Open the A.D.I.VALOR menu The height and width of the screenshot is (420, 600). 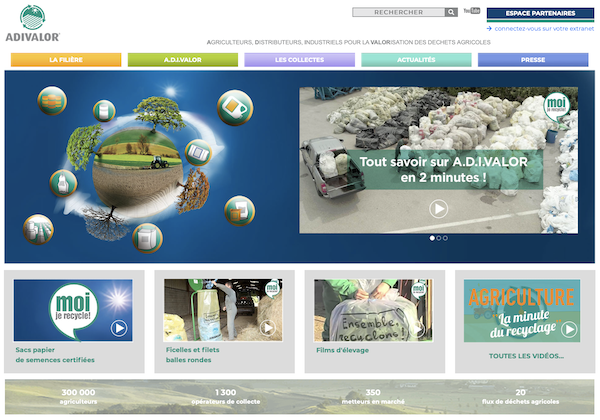pos(183,60)
